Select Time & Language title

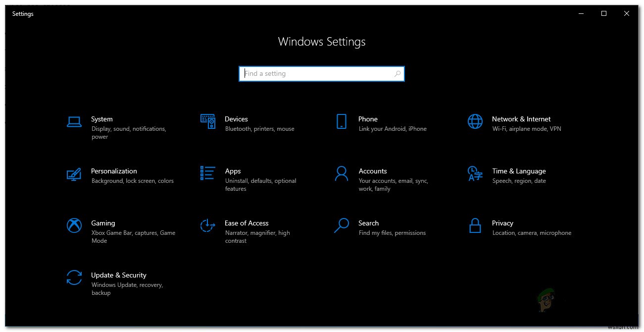tap(519, 171)
